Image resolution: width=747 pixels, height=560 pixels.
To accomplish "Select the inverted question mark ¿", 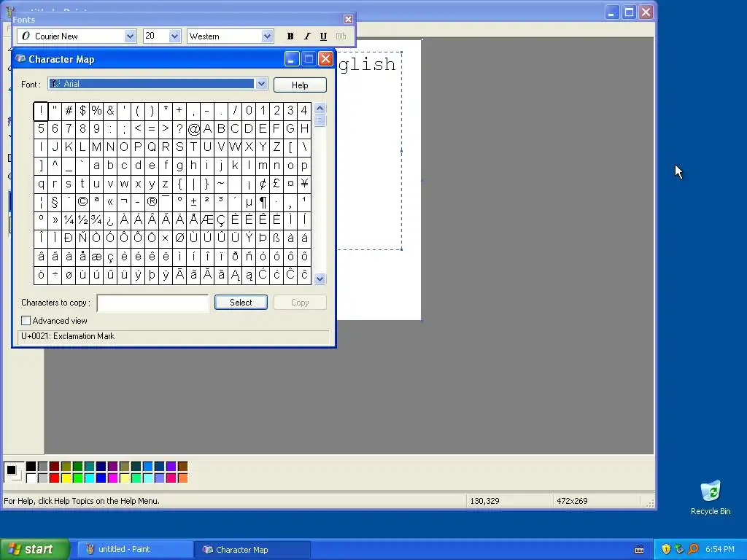I will 110,220.
